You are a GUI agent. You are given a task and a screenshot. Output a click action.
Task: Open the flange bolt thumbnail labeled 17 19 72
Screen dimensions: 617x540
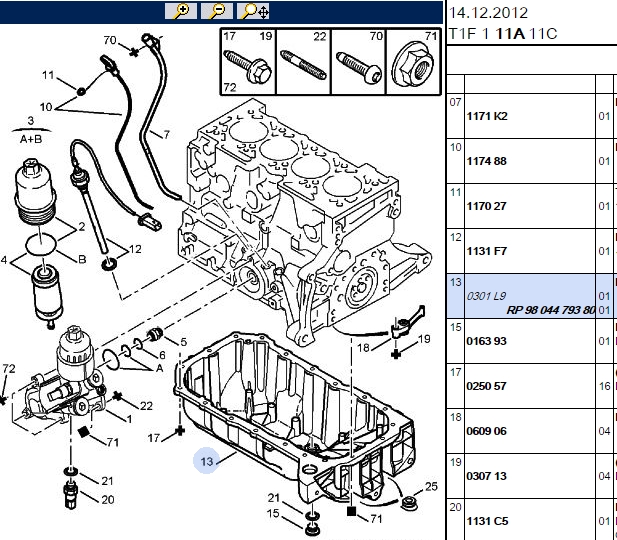248,62
